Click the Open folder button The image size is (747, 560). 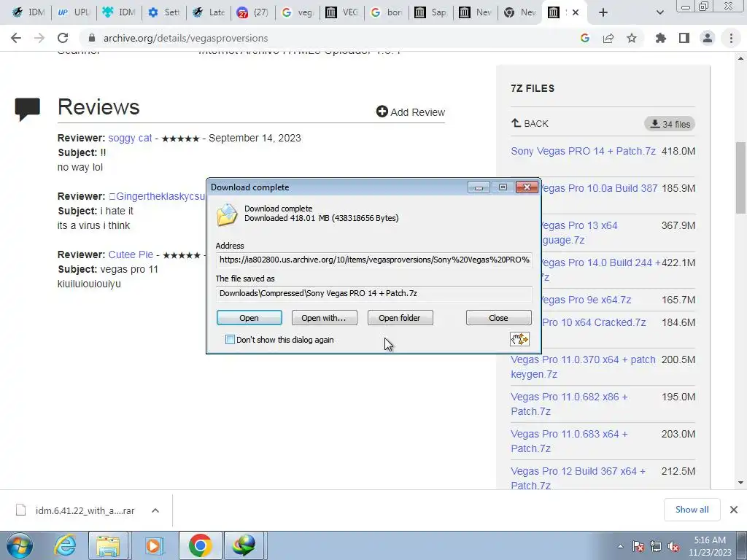[400, 318]
